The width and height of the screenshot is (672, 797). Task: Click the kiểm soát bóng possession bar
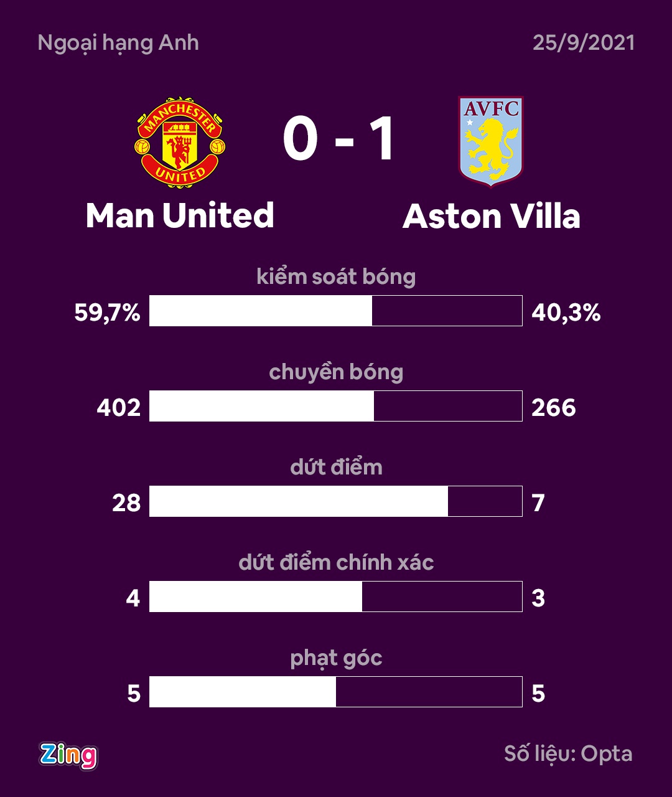pos(336,311)
